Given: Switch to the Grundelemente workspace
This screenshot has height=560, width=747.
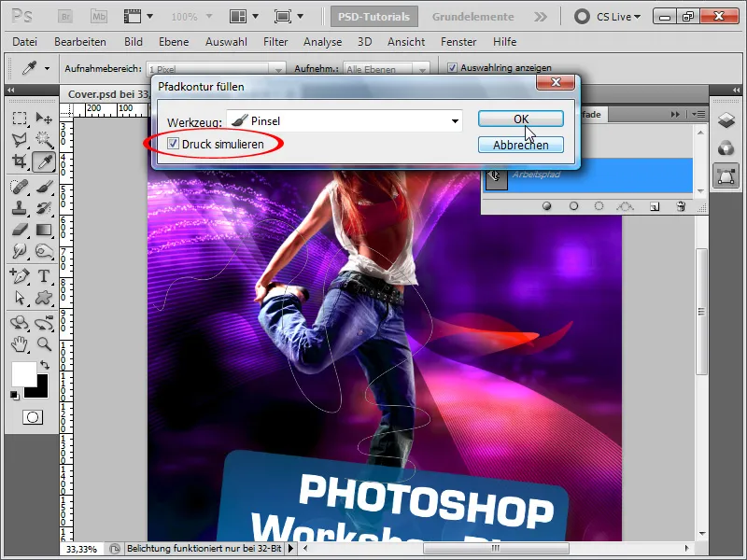Looking at the screenshot, I should (472, 17).
